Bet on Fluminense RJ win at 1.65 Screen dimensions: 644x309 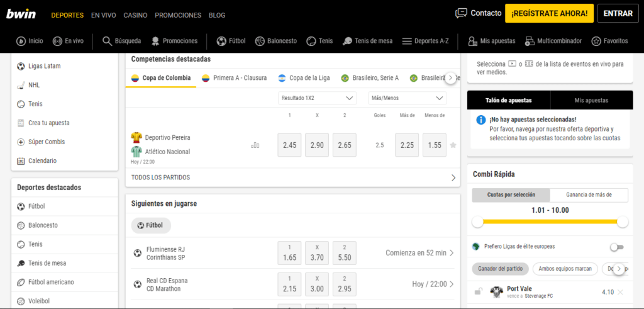pyautogui.click(x=289, y=253)
